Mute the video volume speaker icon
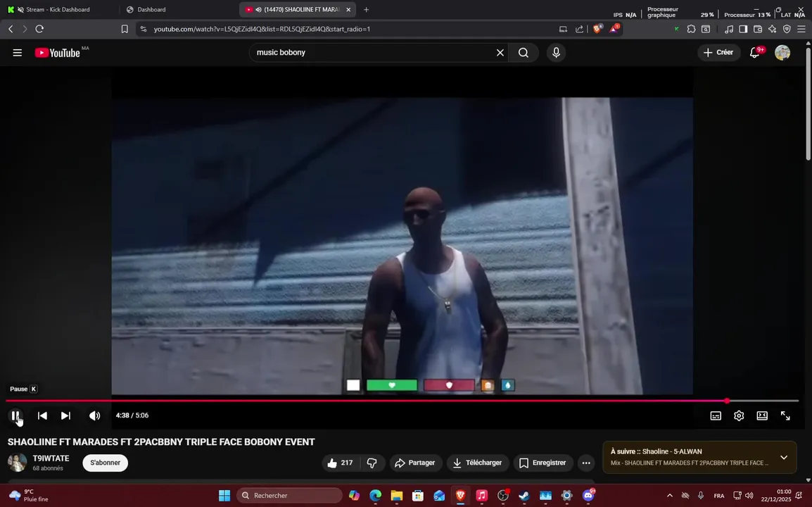The height and width of the screenshot is (507, 812). pyautogui.click(x=94, y=415)
